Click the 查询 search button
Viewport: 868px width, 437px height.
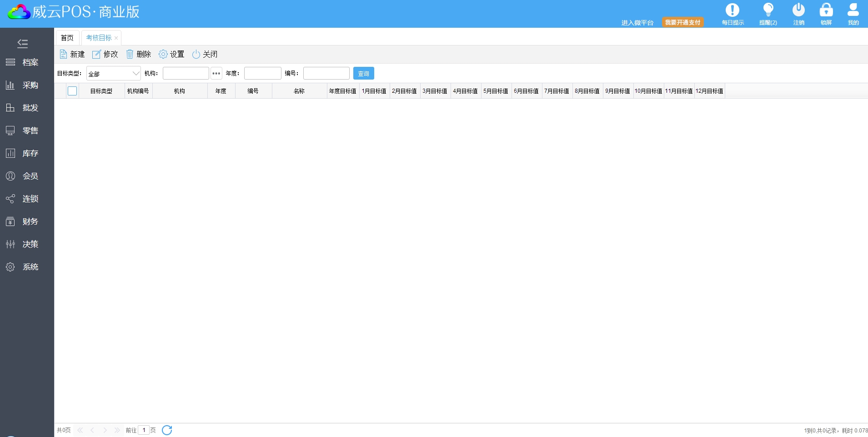[x=364, y=73]
